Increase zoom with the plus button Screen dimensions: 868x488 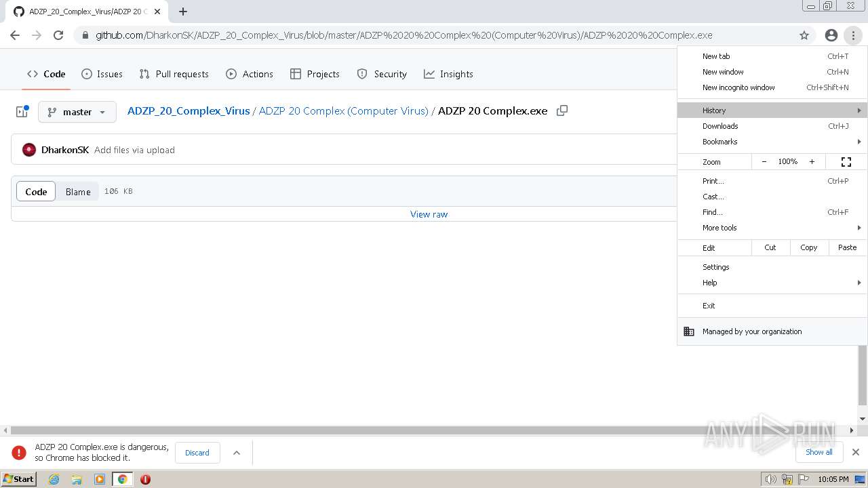812,162
